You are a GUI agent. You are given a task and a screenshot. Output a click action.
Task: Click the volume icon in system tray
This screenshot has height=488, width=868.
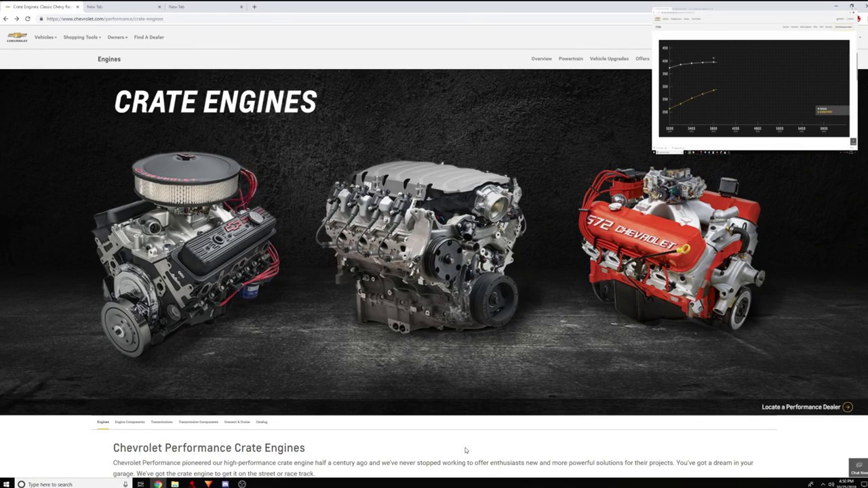[831, 484]
